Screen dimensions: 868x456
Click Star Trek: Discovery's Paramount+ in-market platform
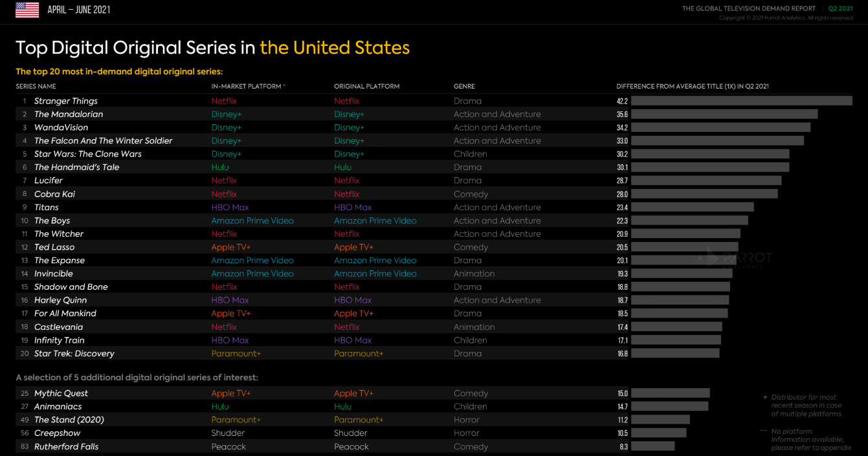(236, 354)
